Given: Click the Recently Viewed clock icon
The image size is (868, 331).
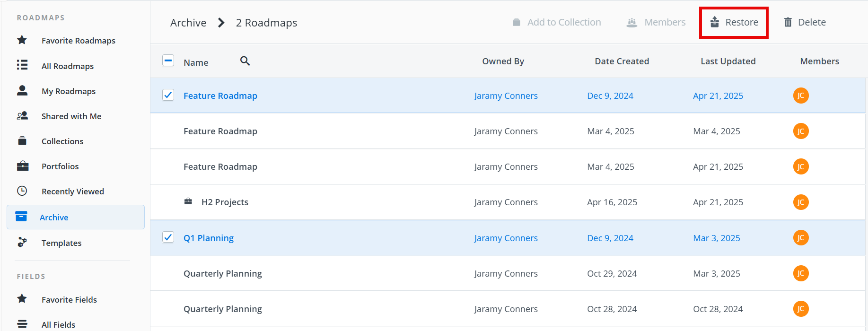Looking at the screenshot, I should 22,191.
